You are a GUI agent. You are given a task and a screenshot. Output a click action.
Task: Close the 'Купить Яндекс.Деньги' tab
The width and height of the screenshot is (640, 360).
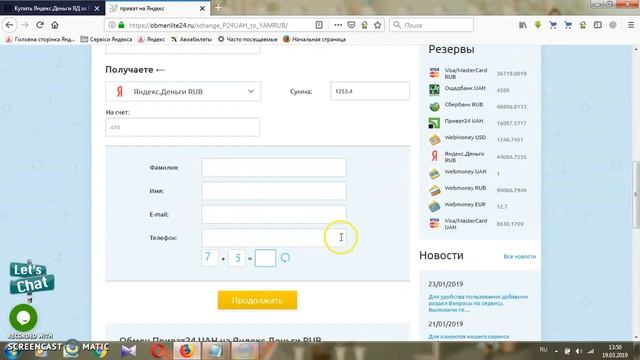coord(97,8)
